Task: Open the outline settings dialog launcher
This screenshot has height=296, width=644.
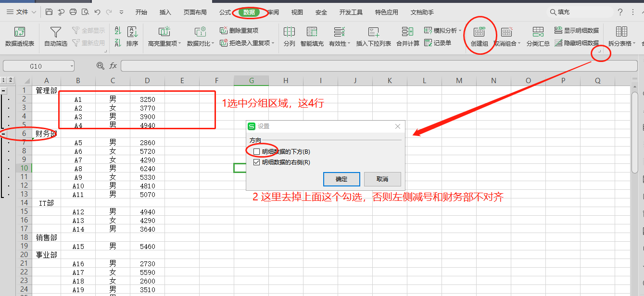Action: point(599,50)
